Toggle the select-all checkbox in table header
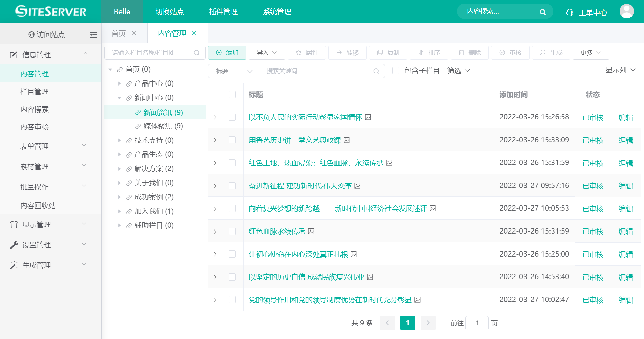 [x=232, y=95]
